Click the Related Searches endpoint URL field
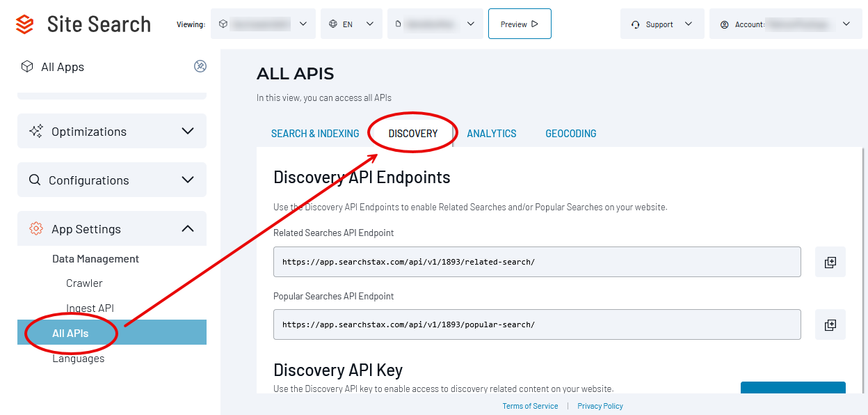Screen dimensions: 868x415 [x=537, y=262]
